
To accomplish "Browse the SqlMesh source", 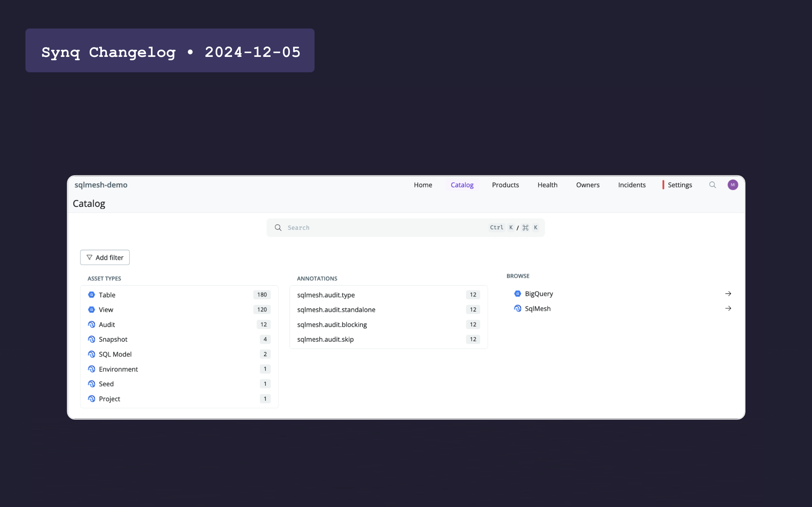I will [623, 309].
